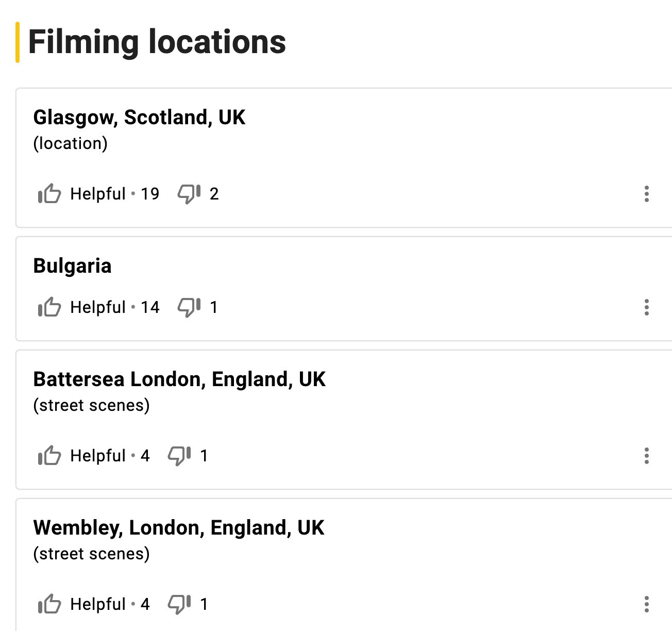Click the Helpful label on Glasgow entry
672x631 pixels.
tap(98, 194)
